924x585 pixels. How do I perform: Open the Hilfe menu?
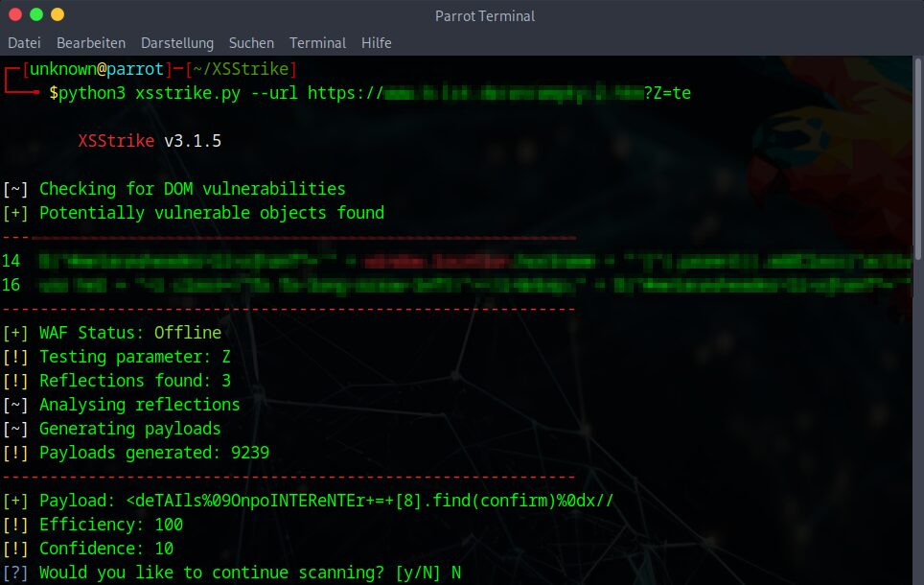pos(376,43)
